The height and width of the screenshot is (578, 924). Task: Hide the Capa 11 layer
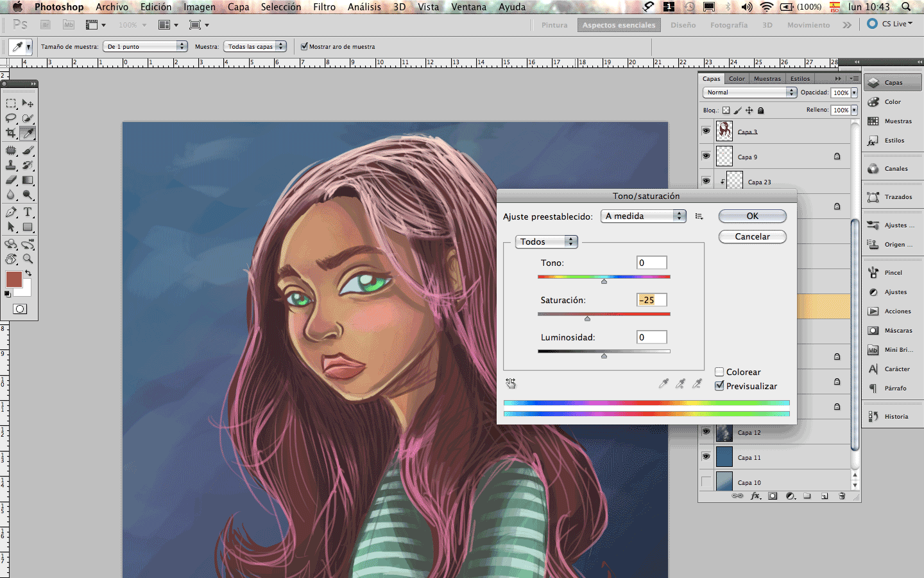(706, 456)
